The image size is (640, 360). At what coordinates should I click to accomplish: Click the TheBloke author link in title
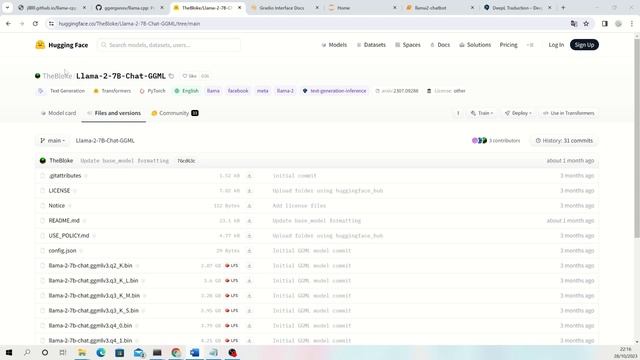[x=57, y=76]
